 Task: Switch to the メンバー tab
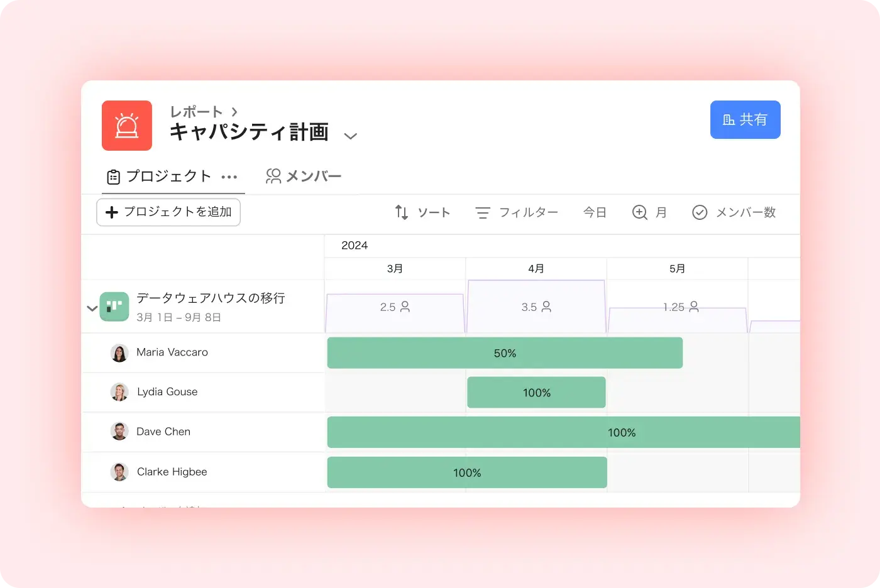click(304, 177)
